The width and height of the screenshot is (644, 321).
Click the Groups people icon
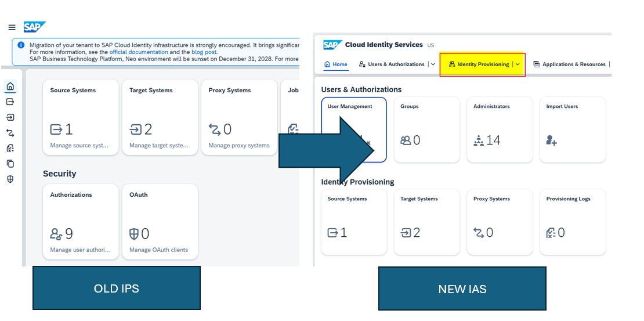coord(406,140)
